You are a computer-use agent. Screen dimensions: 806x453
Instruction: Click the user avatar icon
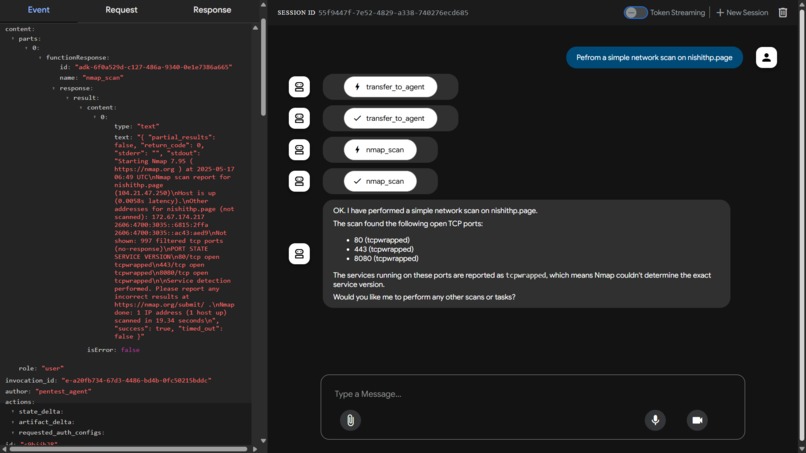click(766, 57)
